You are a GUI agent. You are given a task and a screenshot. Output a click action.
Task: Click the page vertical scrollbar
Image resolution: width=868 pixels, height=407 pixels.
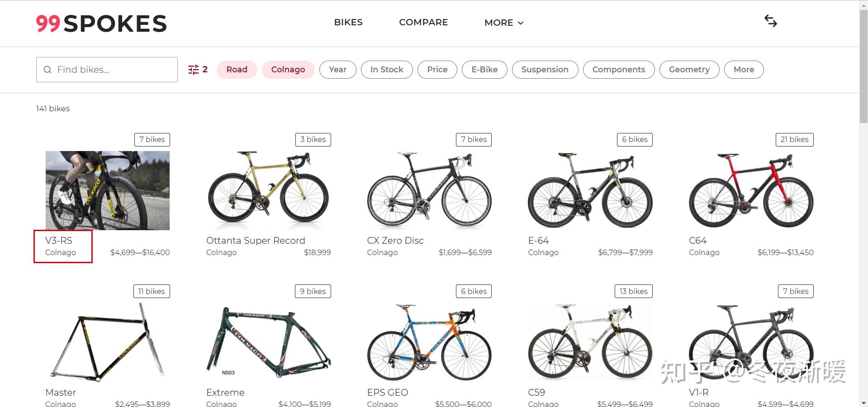pos(863,63)
